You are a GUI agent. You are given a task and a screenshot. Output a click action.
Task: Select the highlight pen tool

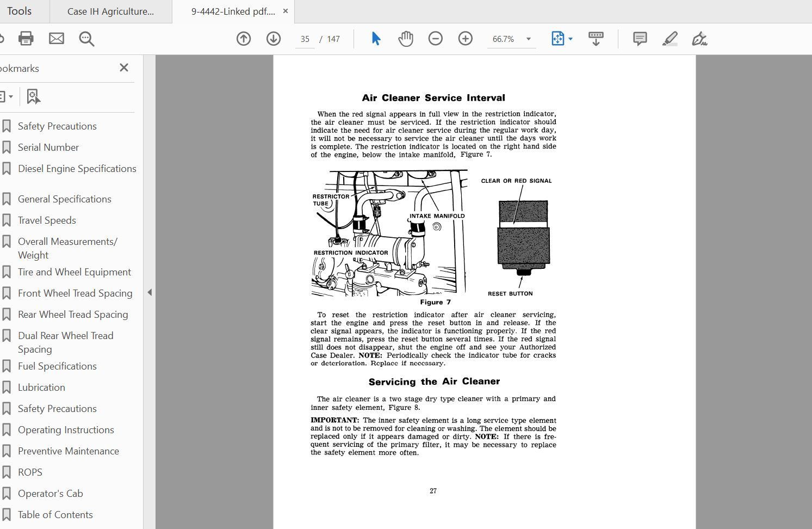coord(670,39)
